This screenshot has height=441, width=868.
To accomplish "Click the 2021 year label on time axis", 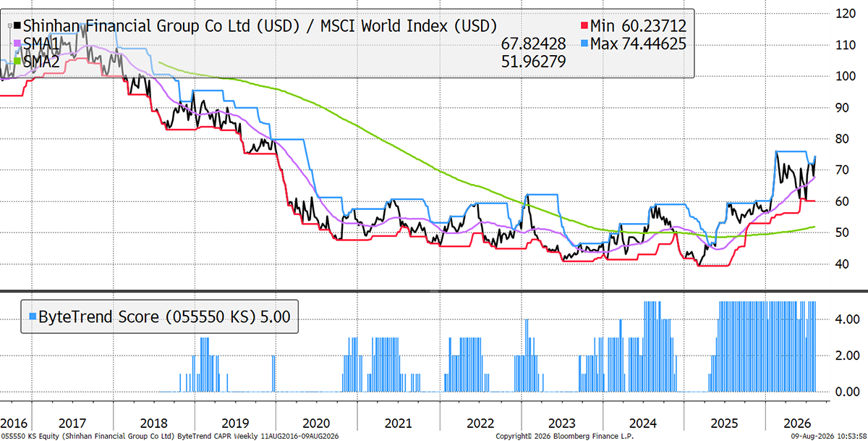I will (x=399, y=422).
